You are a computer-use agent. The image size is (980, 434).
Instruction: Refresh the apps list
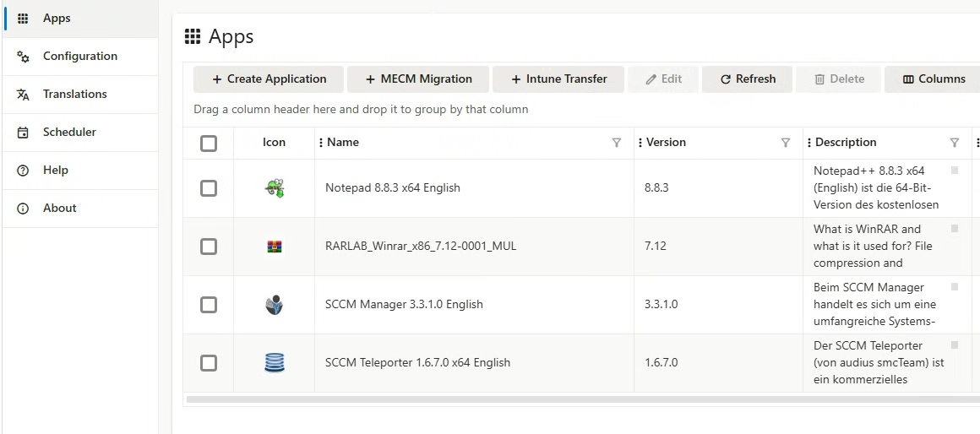[748, 79]
